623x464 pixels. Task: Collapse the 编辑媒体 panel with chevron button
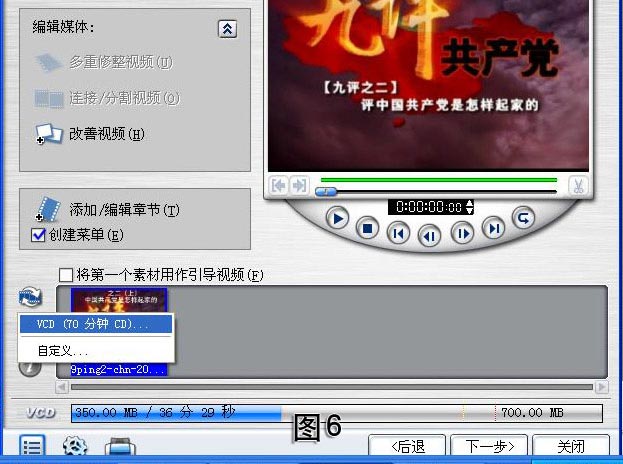227,29
